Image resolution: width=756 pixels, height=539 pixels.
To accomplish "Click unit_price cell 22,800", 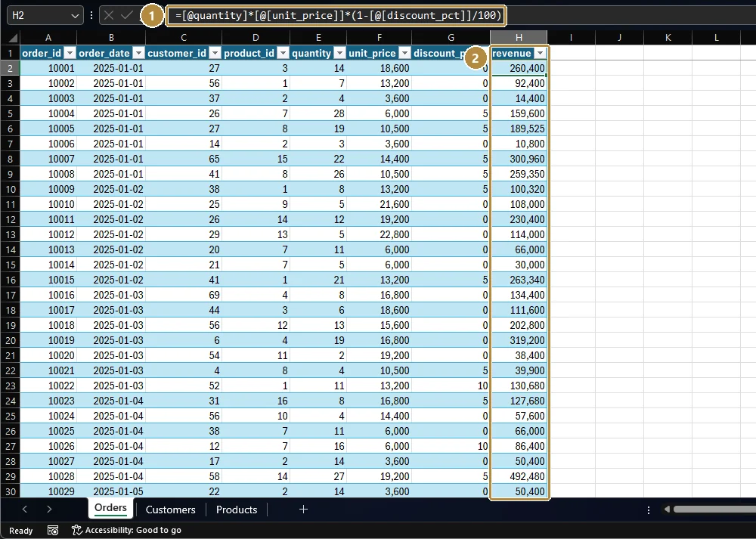I will click(379, 234).
